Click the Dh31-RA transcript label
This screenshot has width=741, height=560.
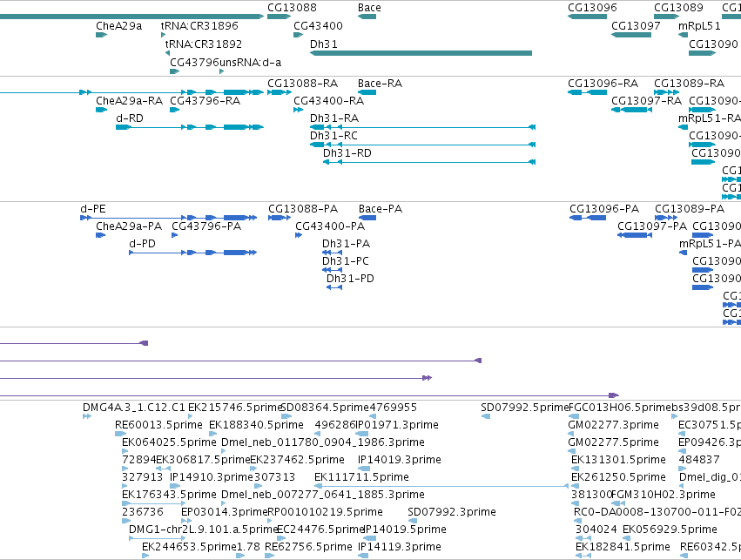click(334, 118)
